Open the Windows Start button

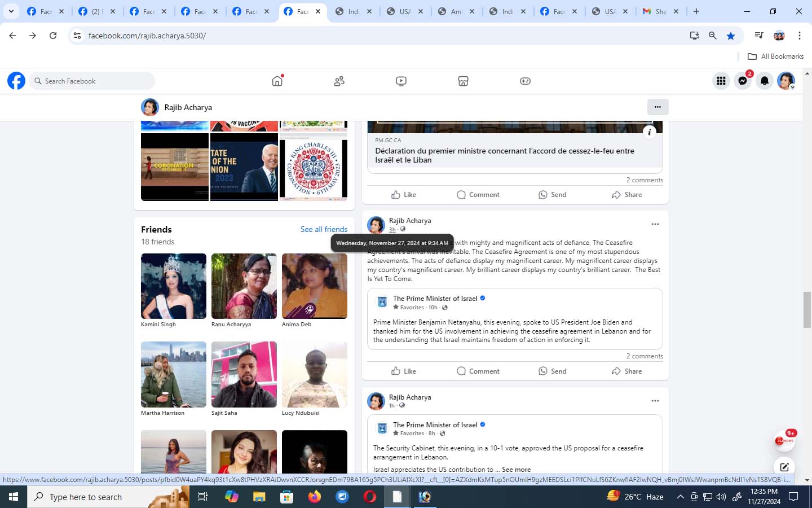coord(14,497)
